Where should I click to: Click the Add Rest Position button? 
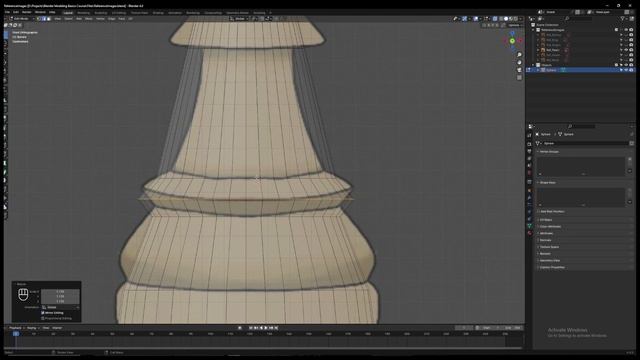[552, 211]
